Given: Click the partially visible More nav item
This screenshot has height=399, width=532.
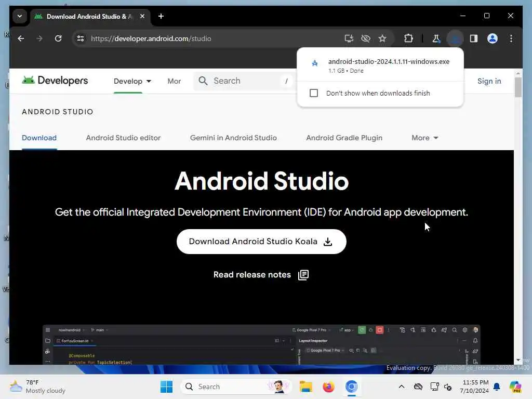Looking at the screenshot, I should (x=174, y=81).
